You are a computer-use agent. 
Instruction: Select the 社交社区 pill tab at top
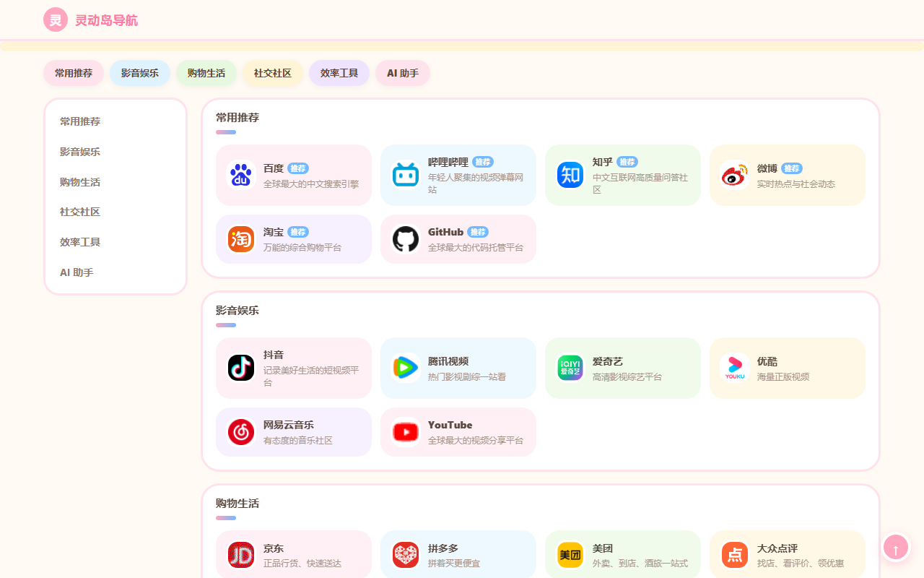click(x=273, y=73)
